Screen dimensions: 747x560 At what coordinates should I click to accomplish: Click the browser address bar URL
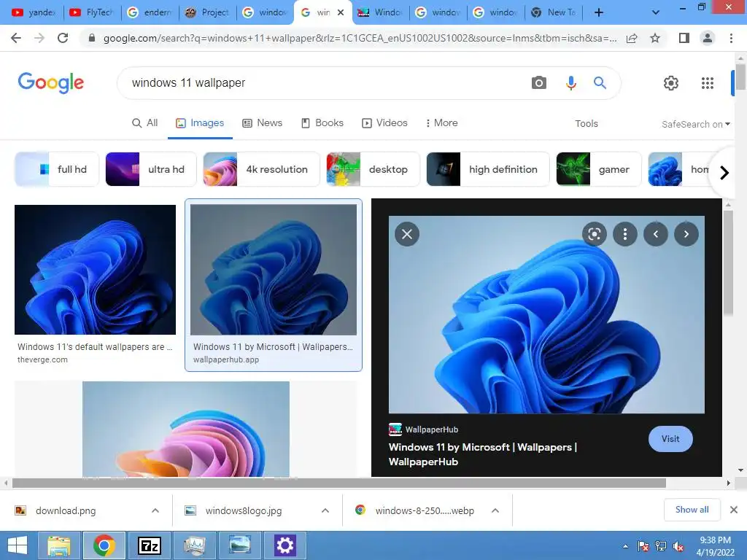coord(360,38)
